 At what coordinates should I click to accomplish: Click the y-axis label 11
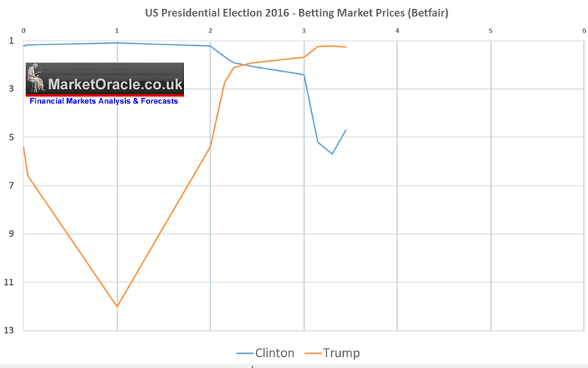tap(11, 282)
